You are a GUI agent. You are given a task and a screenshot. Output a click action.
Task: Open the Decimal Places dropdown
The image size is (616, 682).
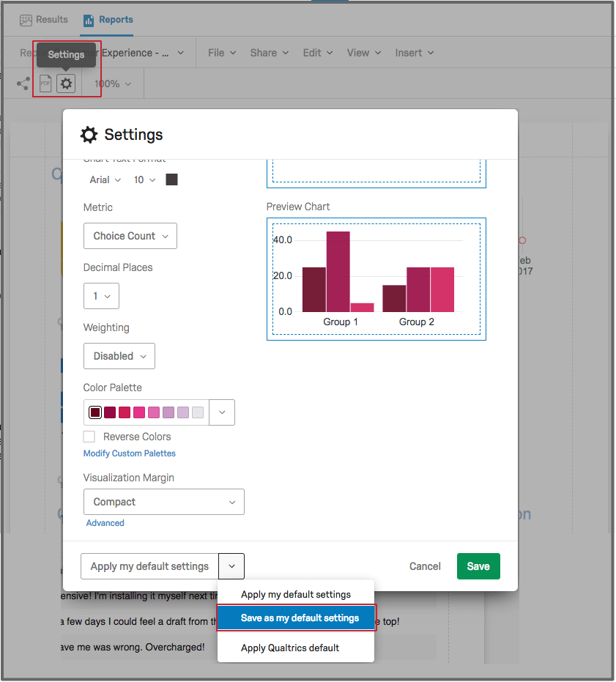(x=101, y=296)
